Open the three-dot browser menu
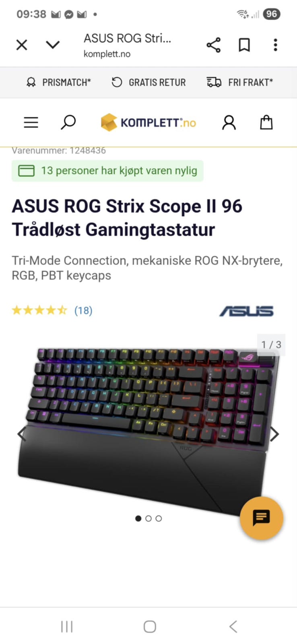This screenshot has width=297, height=644. tap(275, 45)
